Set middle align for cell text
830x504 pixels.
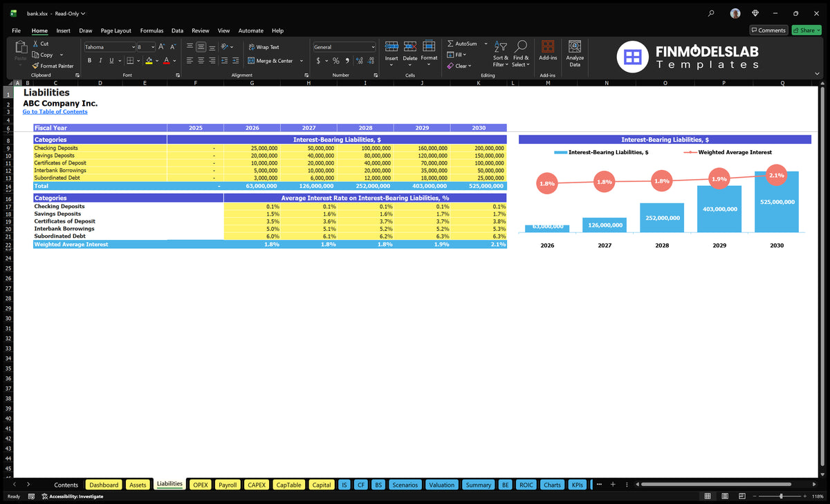[201, 47]
